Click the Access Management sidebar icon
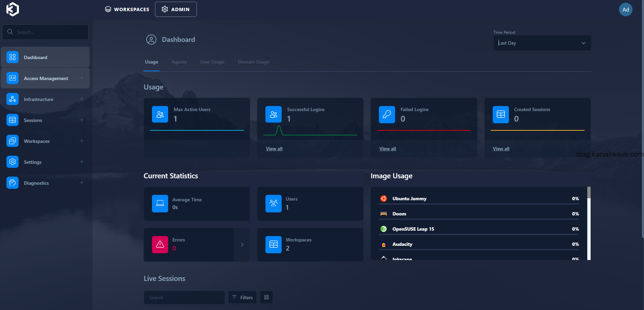644x310 pixels. point(12,78)
